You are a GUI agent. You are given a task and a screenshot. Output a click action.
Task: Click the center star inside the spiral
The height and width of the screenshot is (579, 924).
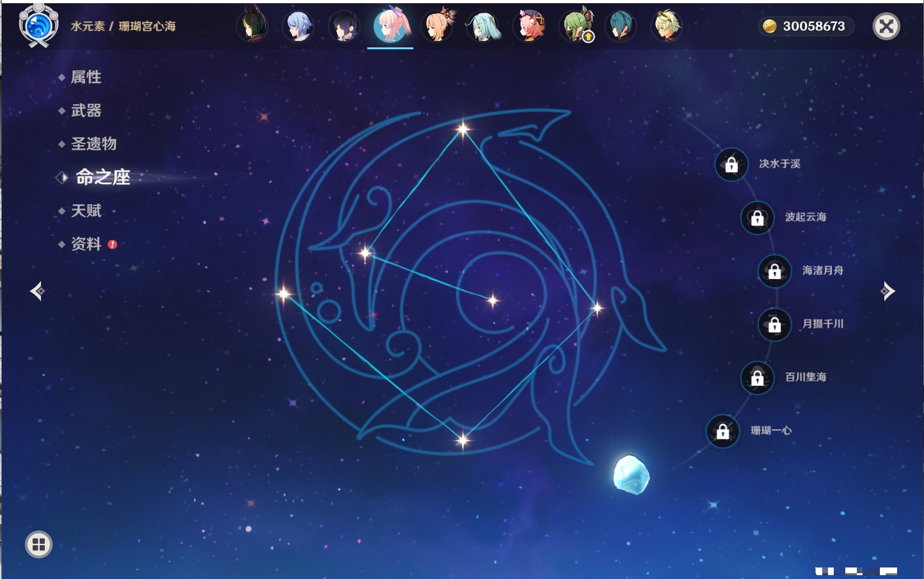click(493, 300)
